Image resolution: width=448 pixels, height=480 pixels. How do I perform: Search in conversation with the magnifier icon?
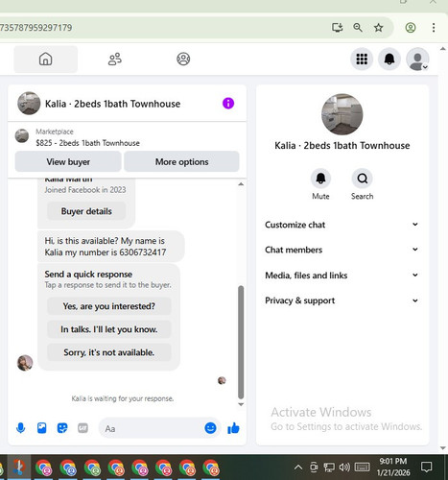[x=363, y=179]
